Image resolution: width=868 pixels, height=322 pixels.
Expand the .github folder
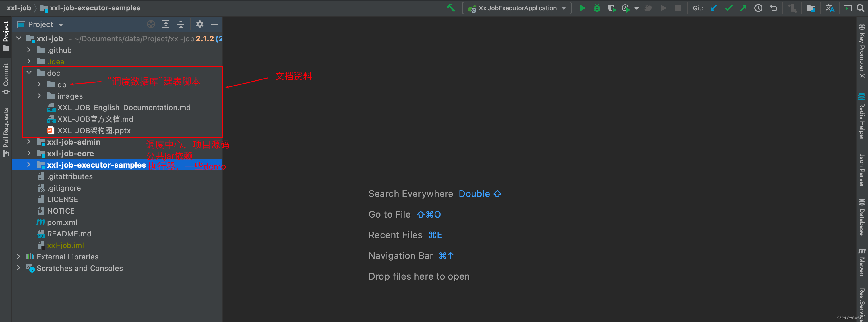click(x=29, y=50)
